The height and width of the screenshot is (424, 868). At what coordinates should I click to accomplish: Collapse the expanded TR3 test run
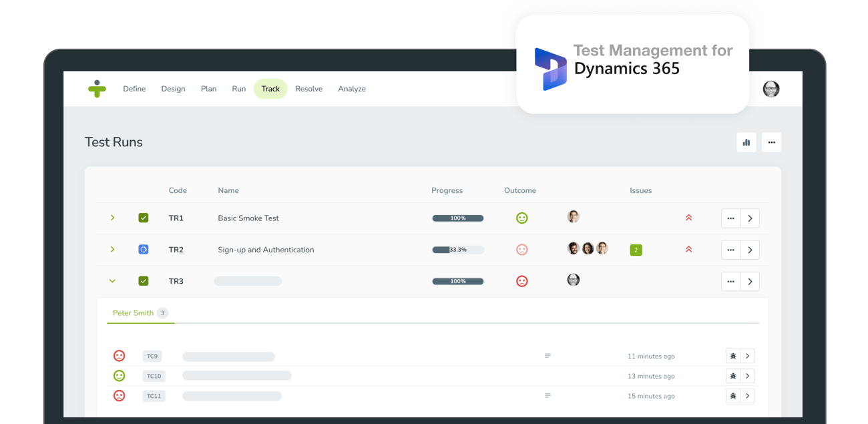112,281
